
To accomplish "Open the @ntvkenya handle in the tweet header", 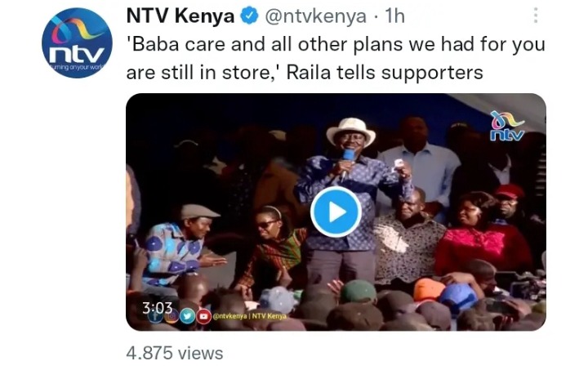I will click(x=315, y=16).
